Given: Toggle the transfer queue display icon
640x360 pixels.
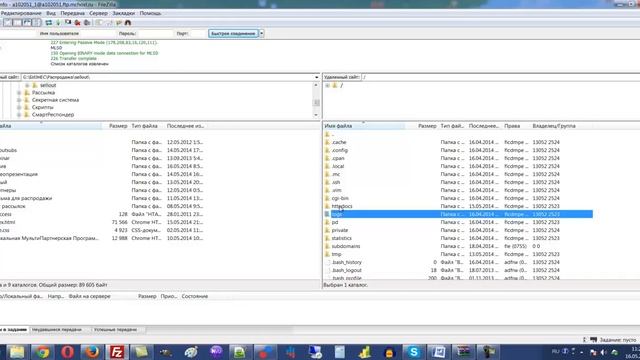Looking at the screenshot, I should point(36,22).
